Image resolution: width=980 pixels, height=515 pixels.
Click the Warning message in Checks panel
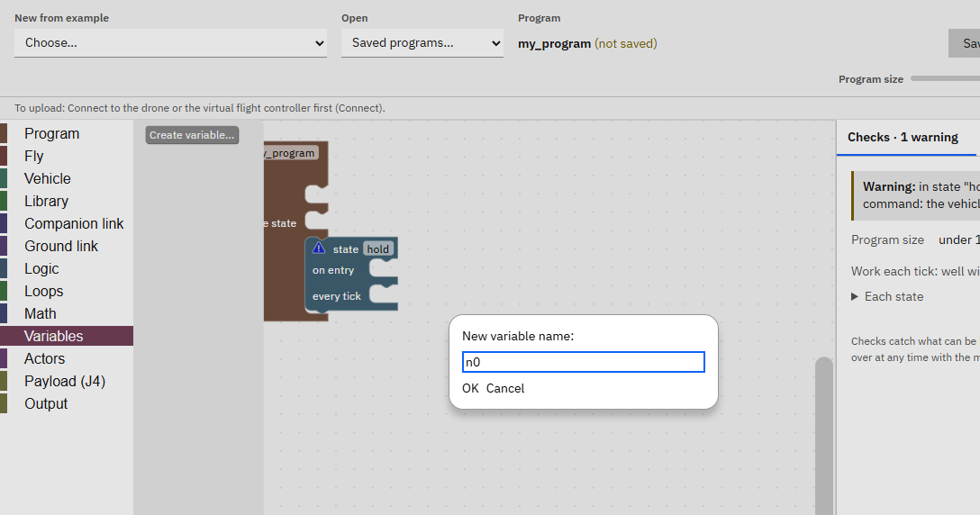[x=916, y=195]
